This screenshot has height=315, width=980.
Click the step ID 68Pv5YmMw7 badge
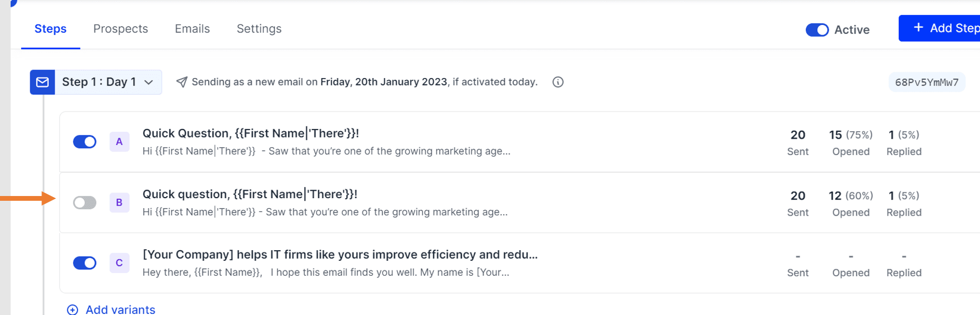[x=927, y=82]
